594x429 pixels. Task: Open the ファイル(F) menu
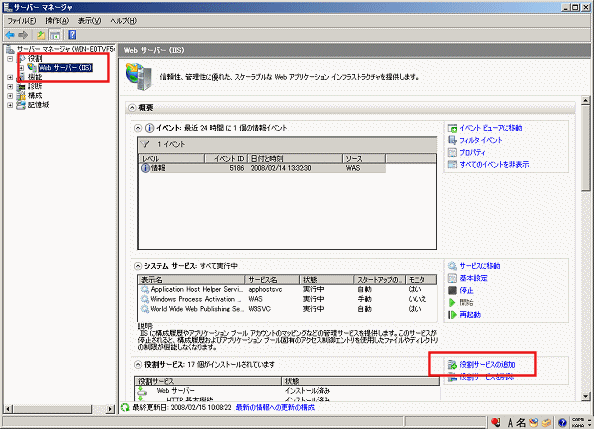click(x=22, y=21)
